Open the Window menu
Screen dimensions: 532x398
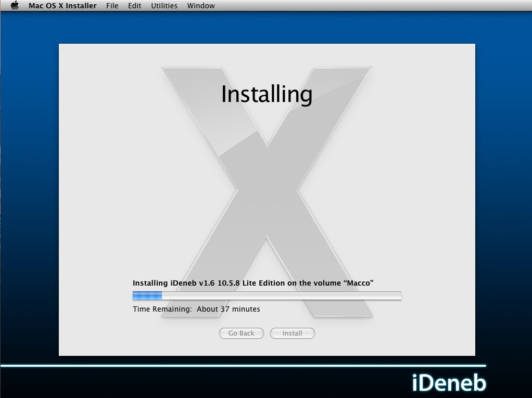pos(201,6)
